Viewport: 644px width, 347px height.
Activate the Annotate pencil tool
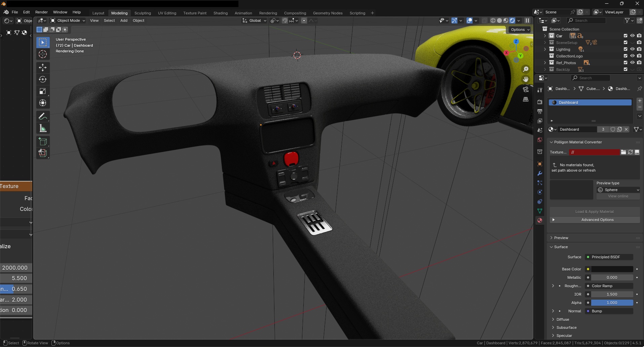click(43, 117)
